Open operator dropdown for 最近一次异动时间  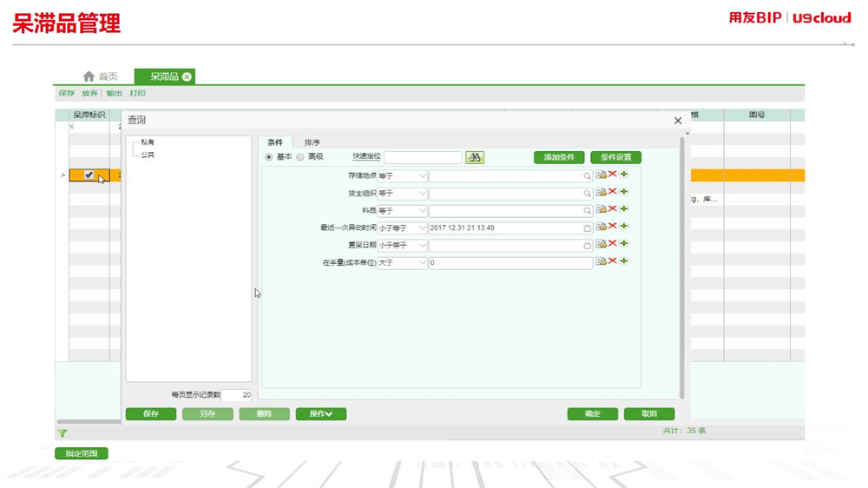(x=423, y=228)
